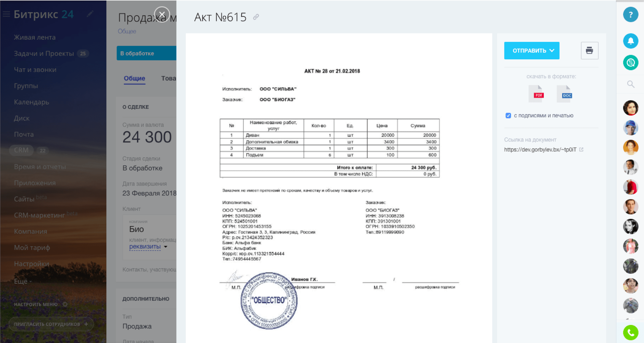Screen dimensions: 644x343
Task: Copy link icon next to Акт №615
Action: [256, 17]
